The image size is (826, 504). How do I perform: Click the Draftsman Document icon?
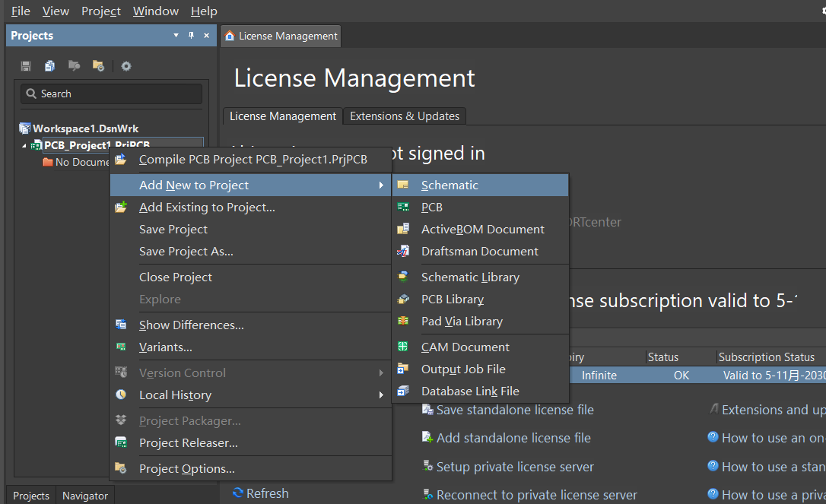coord(403,251)
